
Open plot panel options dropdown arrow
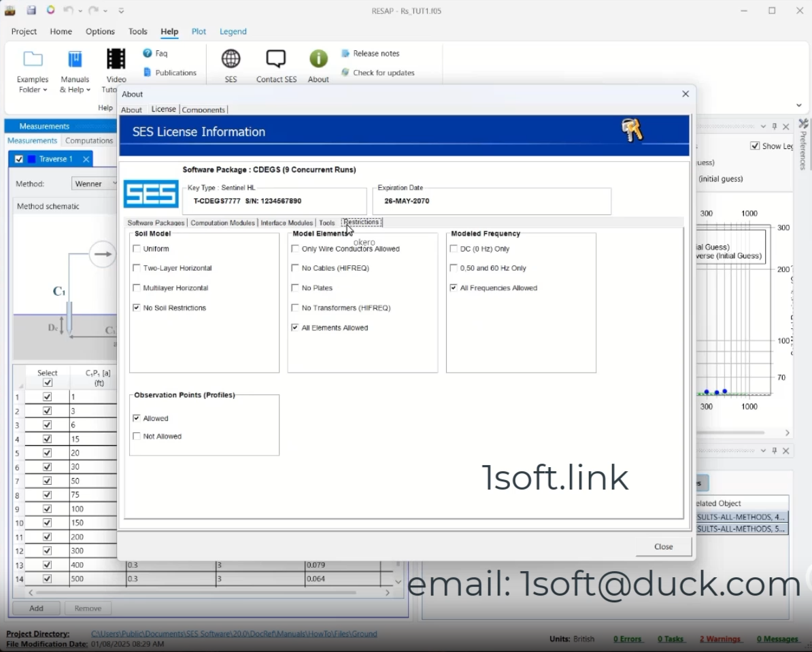pos(763,126)
